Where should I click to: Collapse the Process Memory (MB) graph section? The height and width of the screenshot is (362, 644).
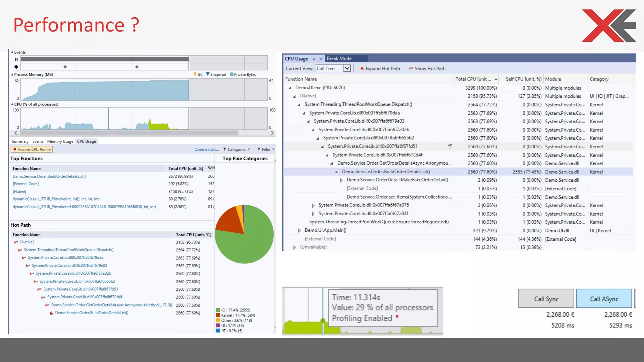pos(12,75)
